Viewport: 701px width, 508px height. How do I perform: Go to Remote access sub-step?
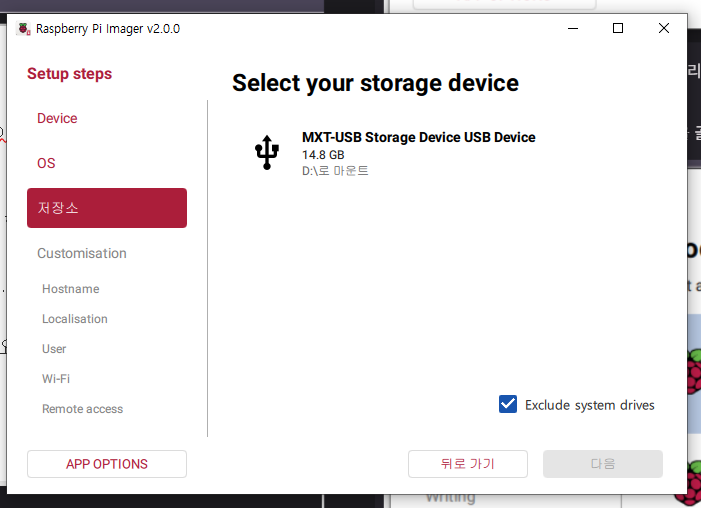tap(83, 409)
